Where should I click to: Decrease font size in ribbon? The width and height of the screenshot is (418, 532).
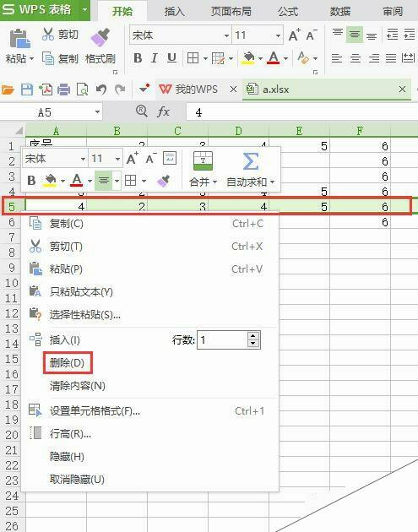[311, 35]
